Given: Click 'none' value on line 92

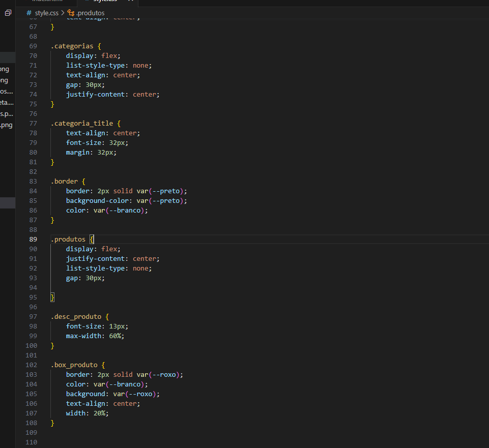Looking at the screenshot, I should point(140,268).
